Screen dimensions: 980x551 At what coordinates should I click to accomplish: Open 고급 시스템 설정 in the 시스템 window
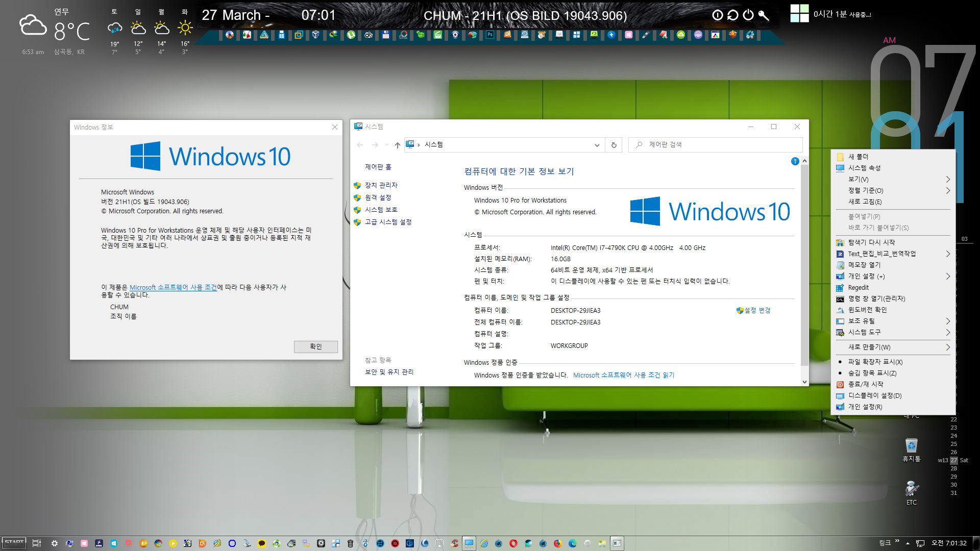point(388,222)
